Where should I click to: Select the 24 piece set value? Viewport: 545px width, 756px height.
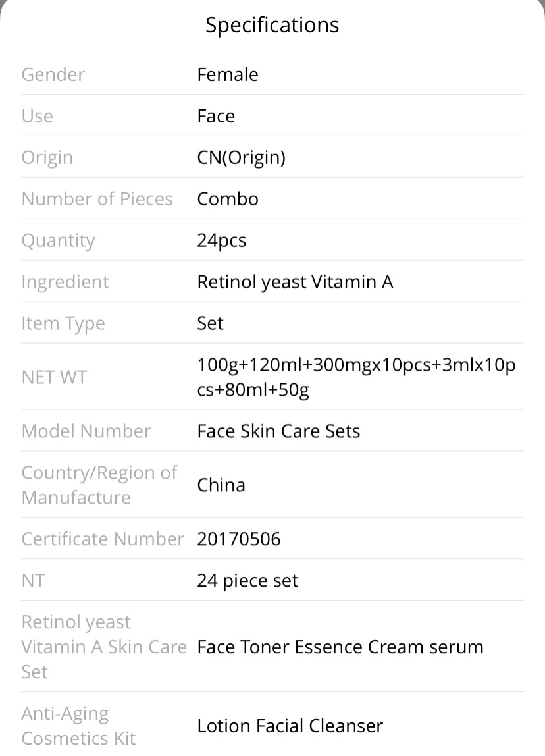coord(247,581)
